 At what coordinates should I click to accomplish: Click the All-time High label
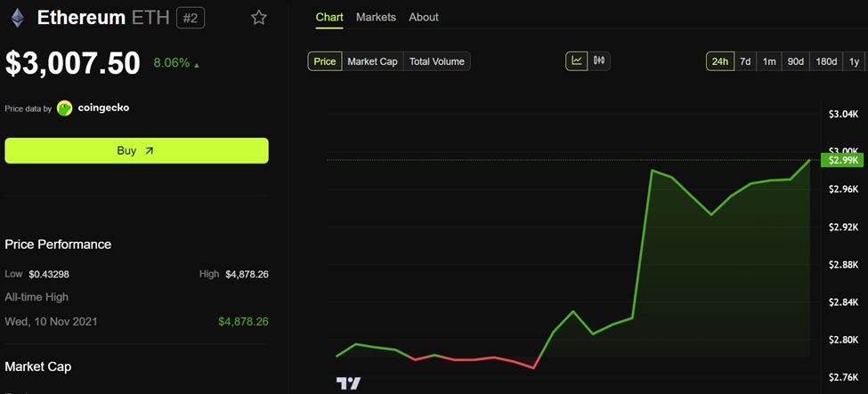coord(37,297)
